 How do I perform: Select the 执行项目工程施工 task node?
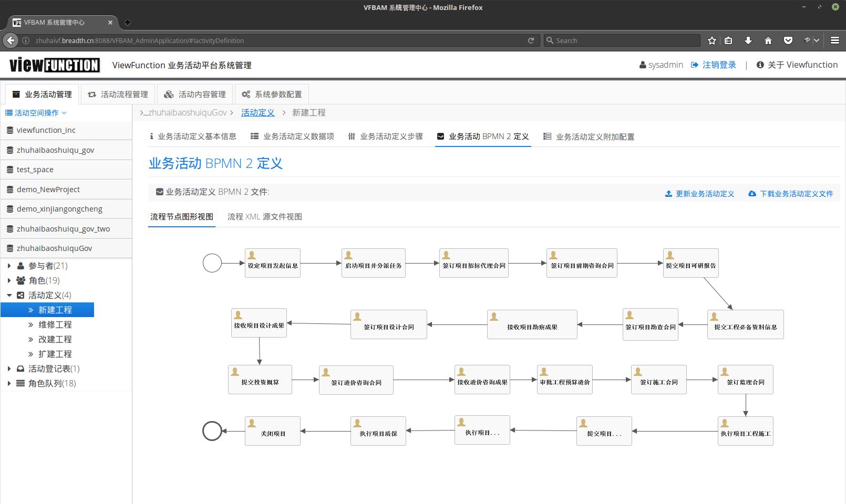click(x=746, y=431)
